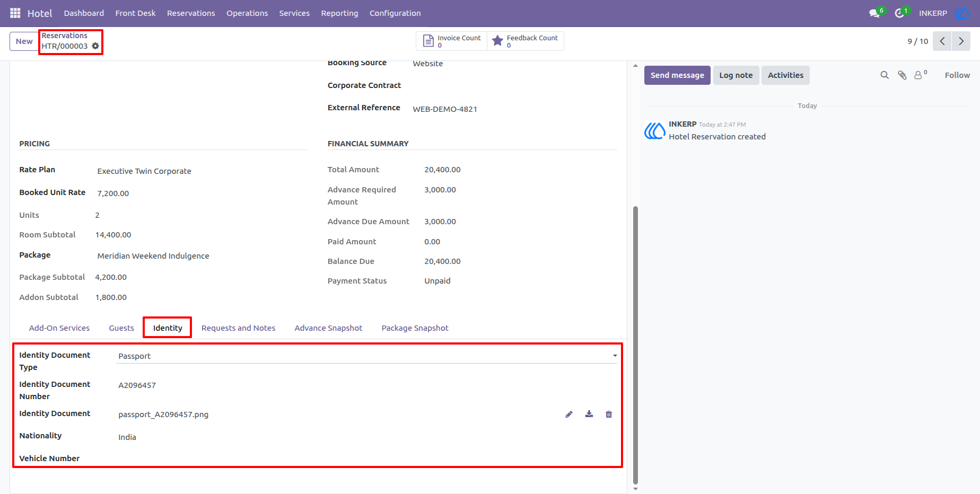Go to the previous record arrow

(942, 41)
